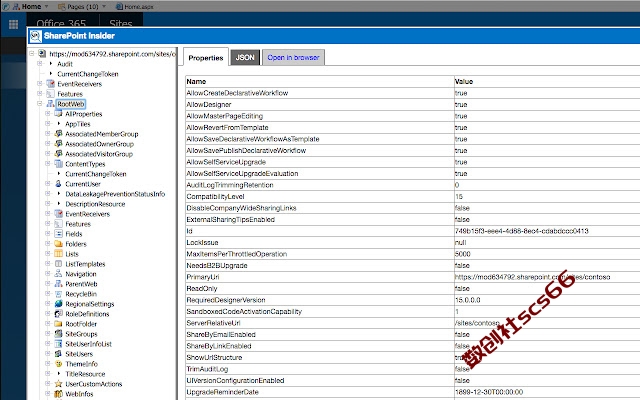Select the top-level EventReceivers tree label
The width and height of the screenshot is (640, 400).
click(80, 84)
